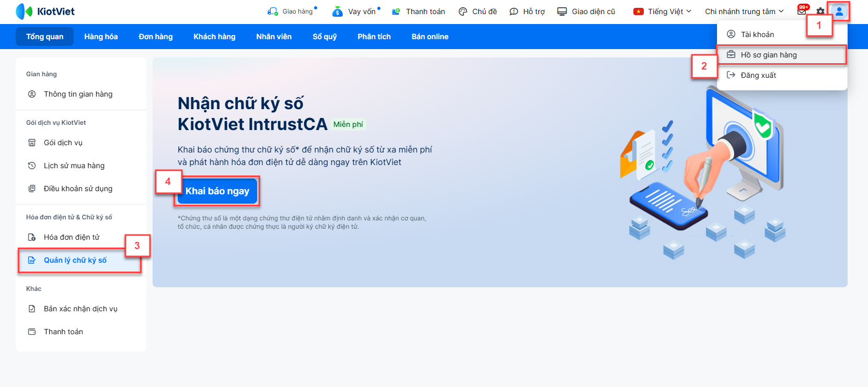The width and height of the screenshot is (868, 387).
Task: Click the Hồ sơ gian hàng briefcase icon
Action: (x=731, y=54)
